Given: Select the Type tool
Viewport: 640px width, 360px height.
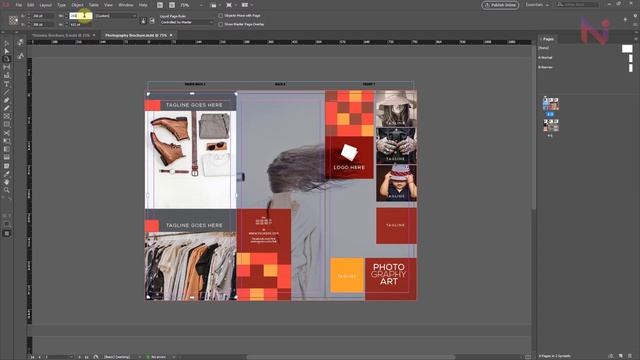Looking at the screenshot, I should 7,84.
